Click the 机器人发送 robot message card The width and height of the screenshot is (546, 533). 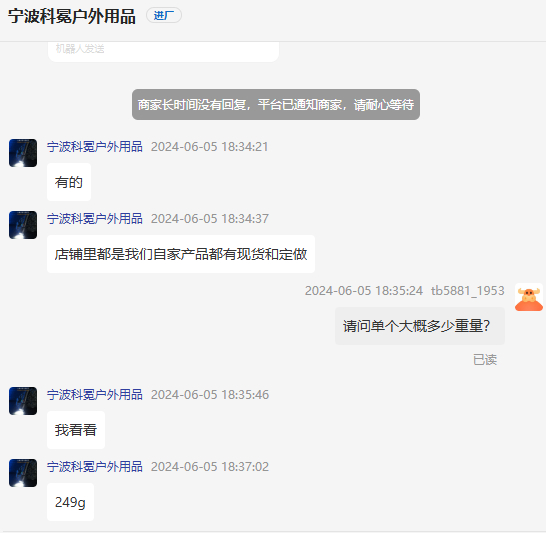click(x=163, y=52)
